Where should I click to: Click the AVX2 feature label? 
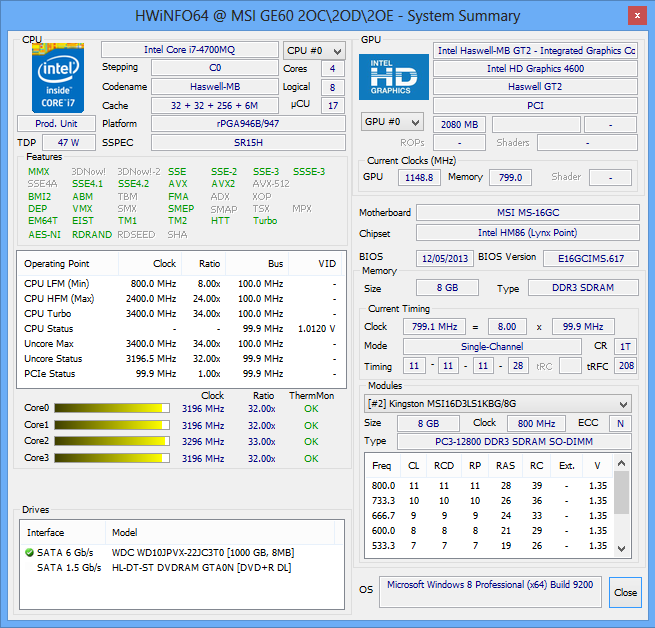pos(223,184)
